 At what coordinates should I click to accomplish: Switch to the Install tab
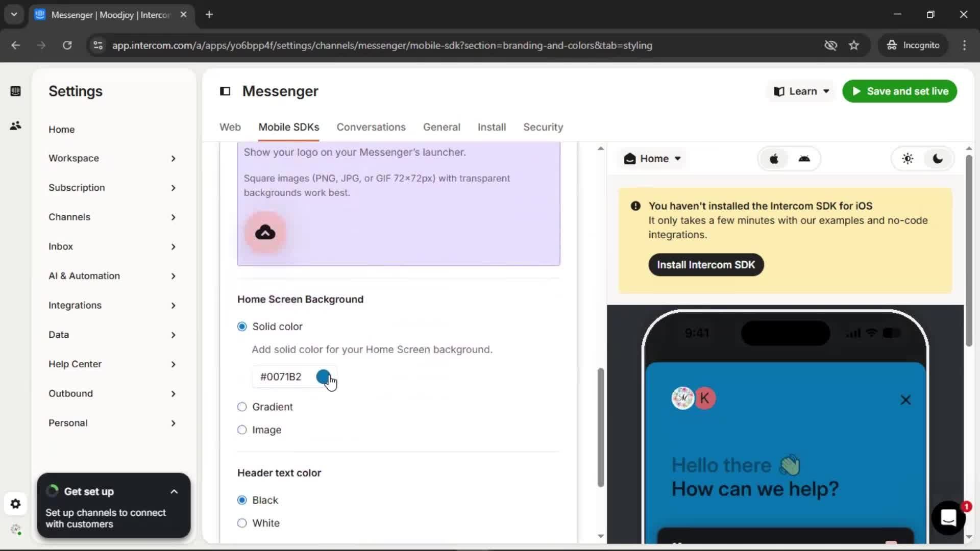coord(492,127)
